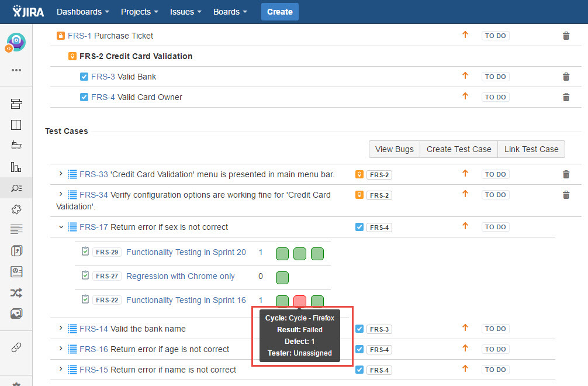Viewport: 588px width, 386px height.
Task: Delete FRS-3 Valid Bank with trash icon
Action: (x=566, y=77)
